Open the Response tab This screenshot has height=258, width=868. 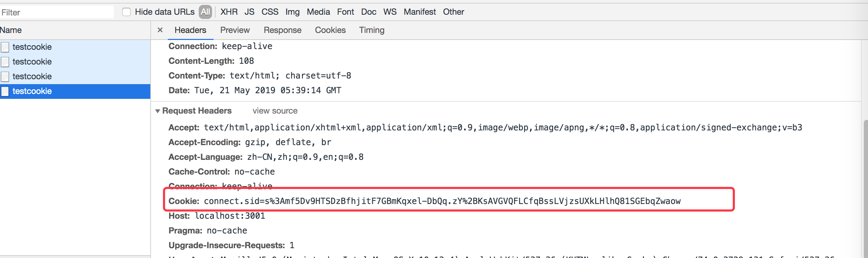282,30
